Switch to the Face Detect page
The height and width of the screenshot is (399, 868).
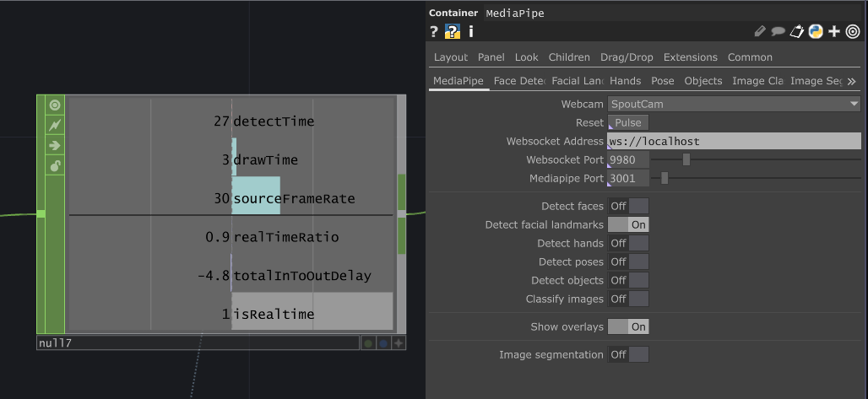(x=520, y=81)
